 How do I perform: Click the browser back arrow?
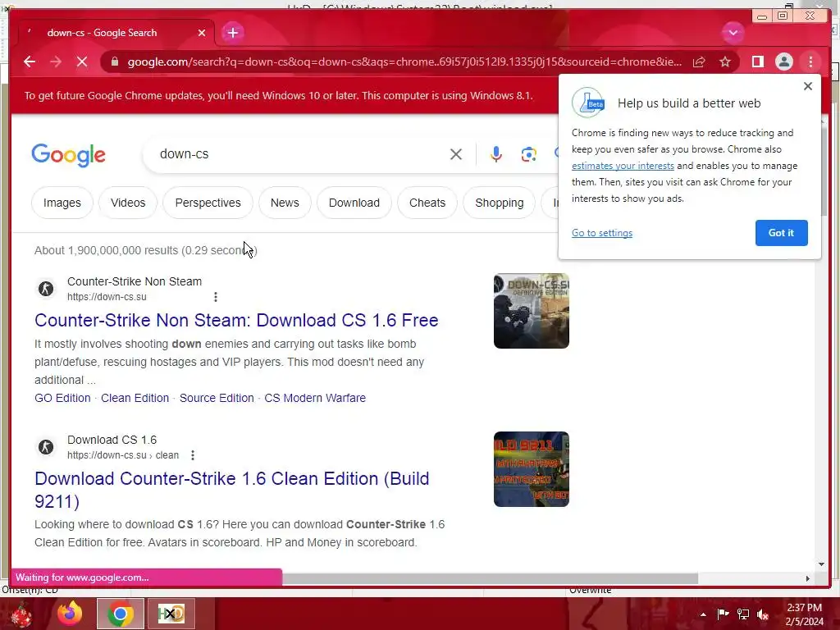pyautogui.click(x=30, y=62)
